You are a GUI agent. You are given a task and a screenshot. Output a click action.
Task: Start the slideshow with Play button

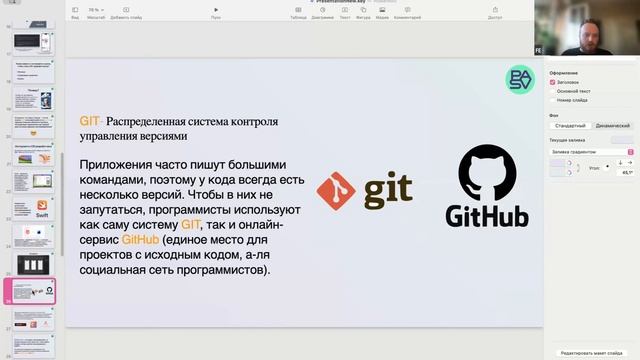click(x=216, y=10)
